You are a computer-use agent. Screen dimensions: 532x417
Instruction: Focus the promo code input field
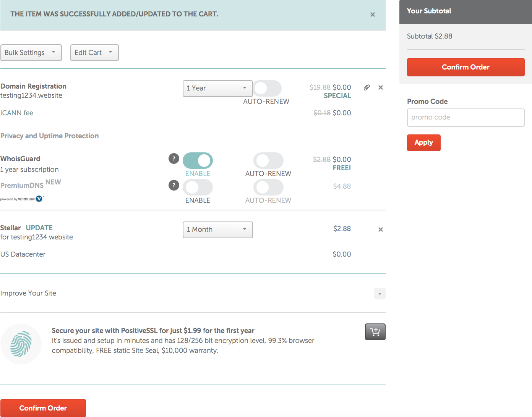click(466, 118)
